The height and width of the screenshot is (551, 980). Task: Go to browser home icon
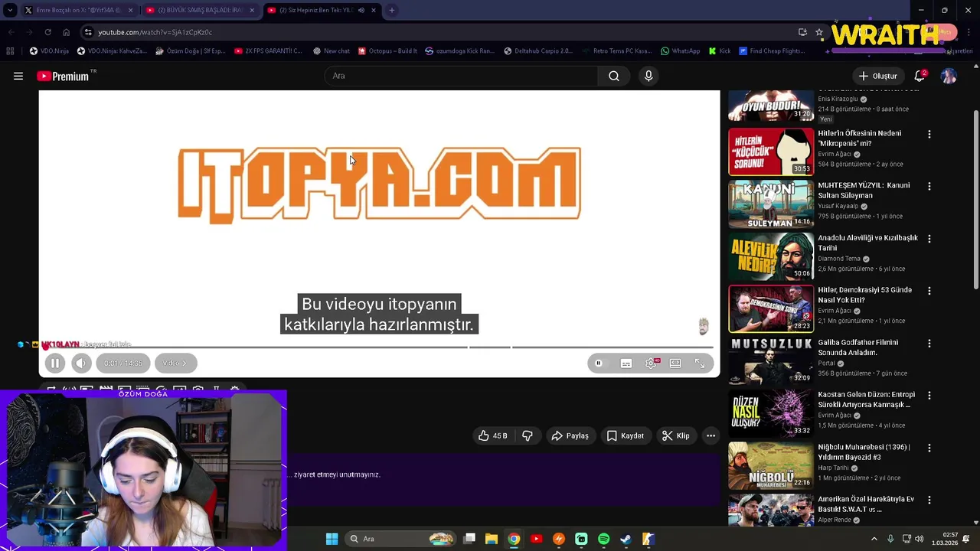(66, 32)
